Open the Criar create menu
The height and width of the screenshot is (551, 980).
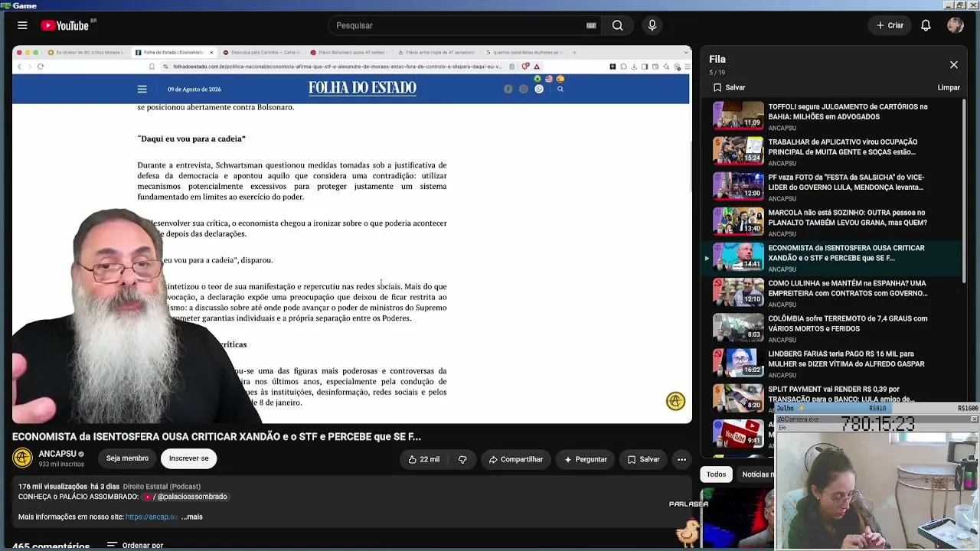pos(890,25)
